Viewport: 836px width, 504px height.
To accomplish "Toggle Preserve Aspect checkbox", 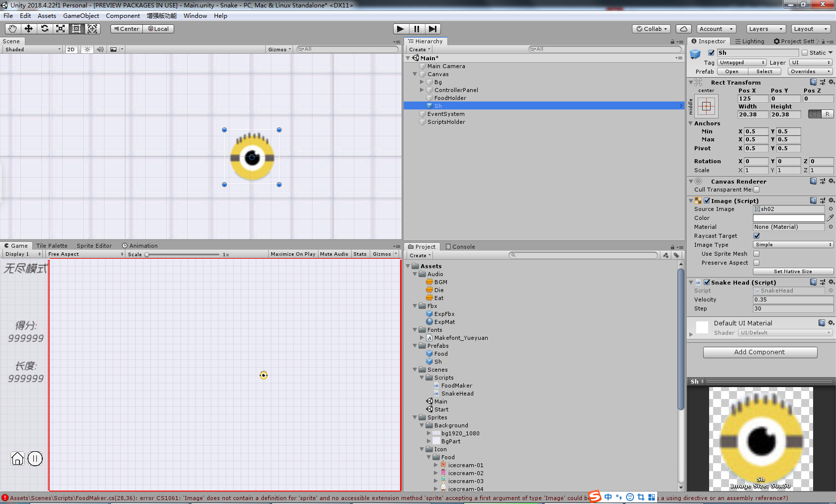I will pyautogui.click(x=756, y=263).
